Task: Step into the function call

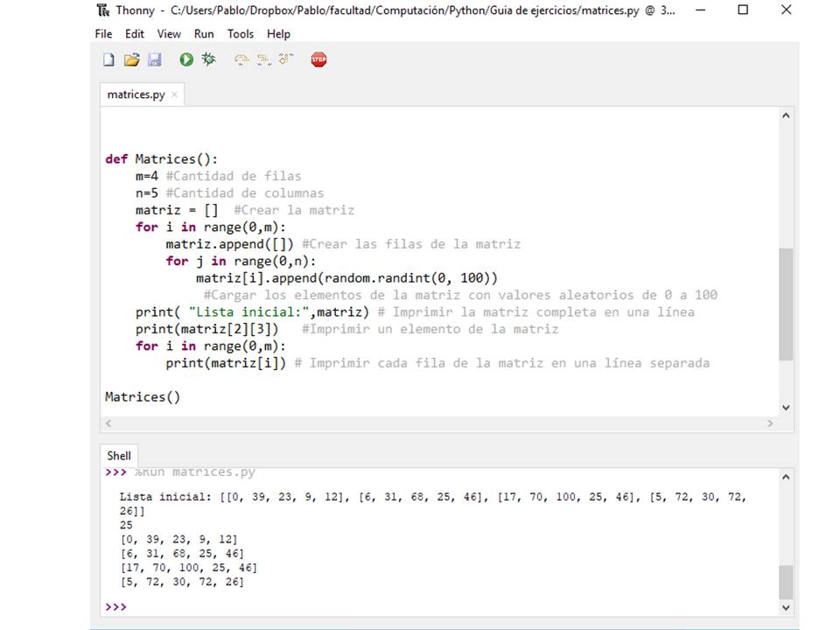Action: (262, 59)
